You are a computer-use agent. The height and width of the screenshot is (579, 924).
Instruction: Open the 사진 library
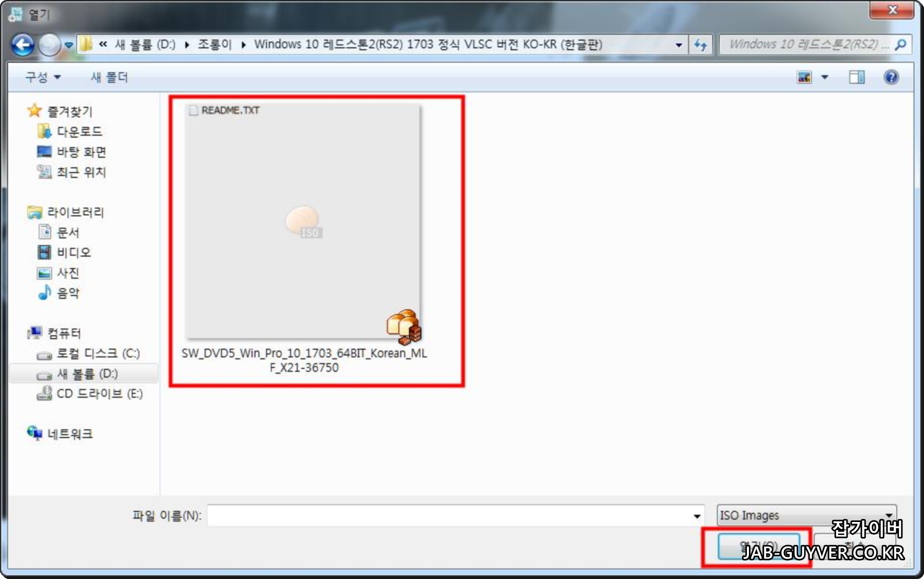click(68, 273)
